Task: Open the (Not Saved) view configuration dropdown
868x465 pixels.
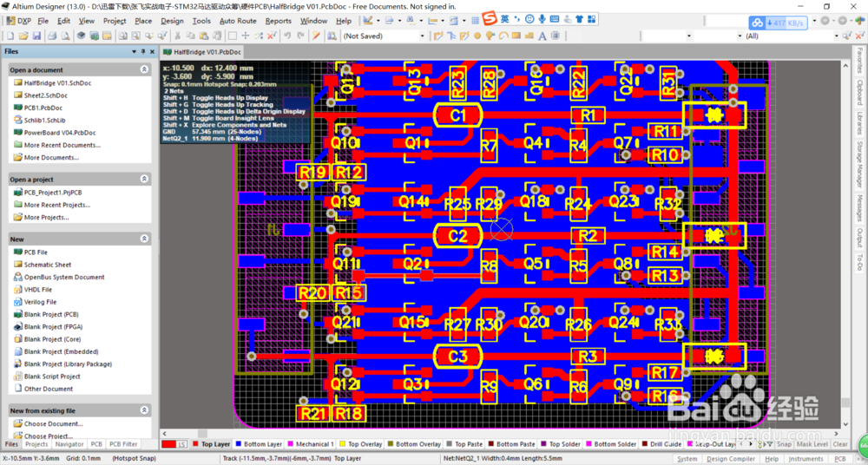Action: coord(423,36)
